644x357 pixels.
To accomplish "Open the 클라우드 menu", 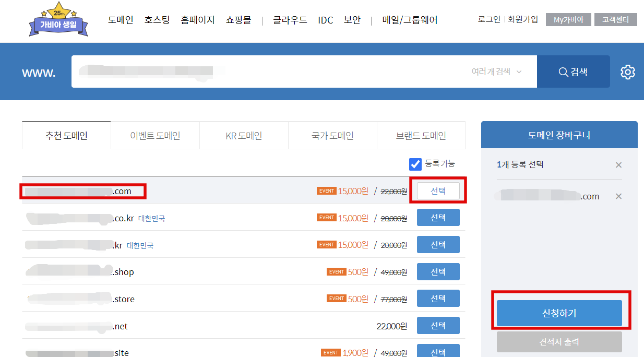I will point(289,20).
